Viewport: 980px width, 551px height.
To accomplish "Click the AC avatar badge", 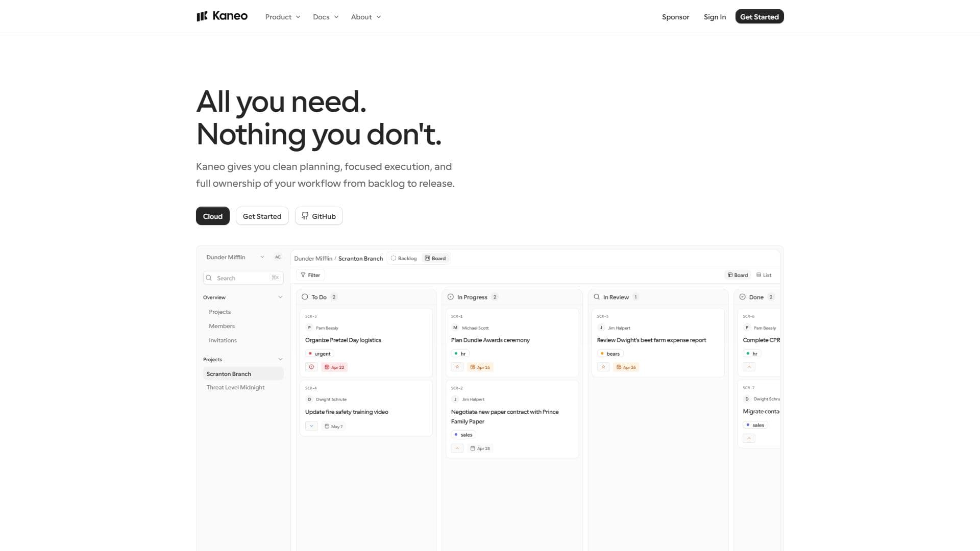I will click(x=278, y=257).
